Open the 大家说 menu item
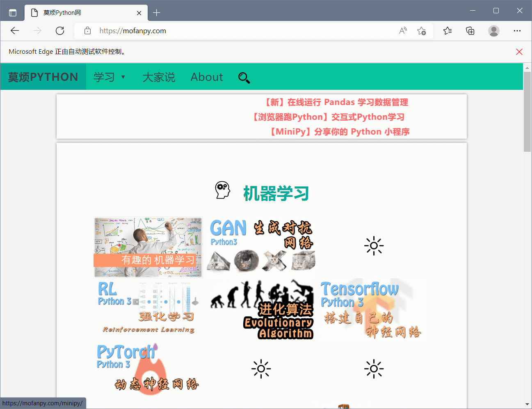This screenshot has height=409, width=532. point(159,77)
